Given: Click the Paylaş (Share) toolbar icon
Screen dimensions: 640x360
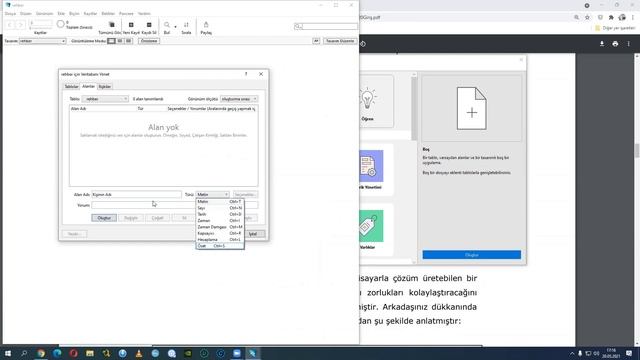Looking at the screenshot, I should click(206, 25).
